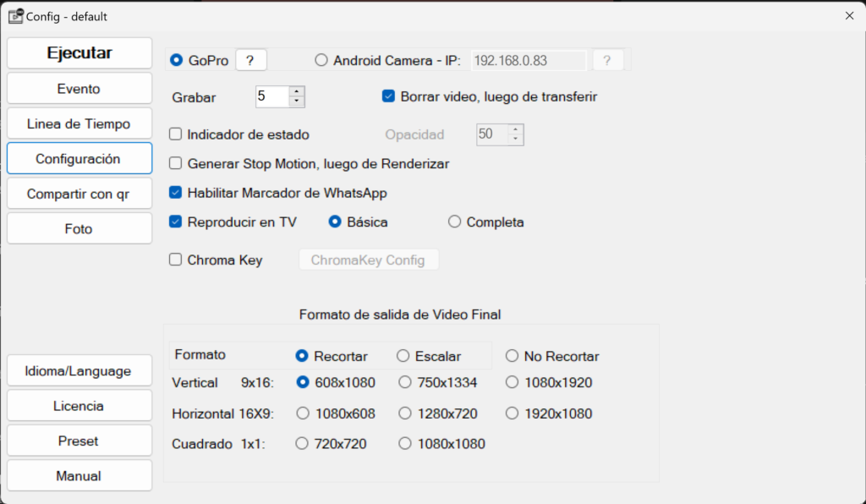Click the GoPro help question mark button
The image size is (866, 504).
pyautogui.click(x=250, y=60)
